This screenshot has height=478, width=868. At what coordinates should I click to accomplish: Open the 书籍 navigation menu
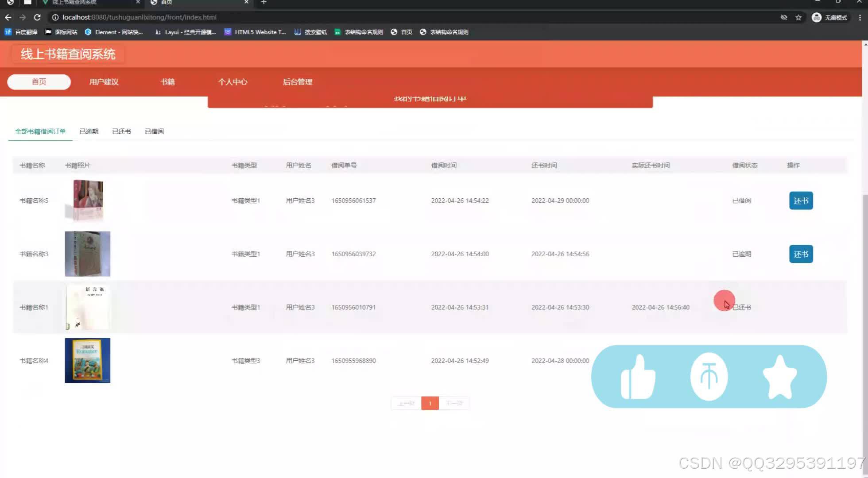click(167, 81)
